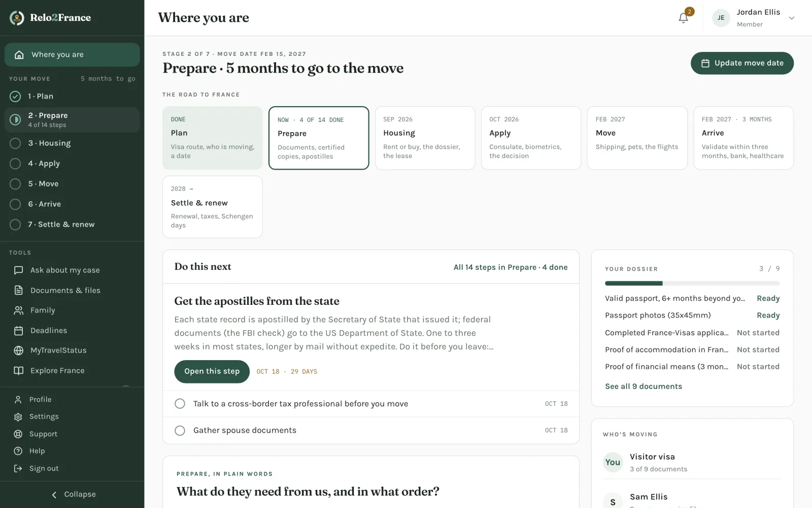The image size is (812, 508).
Task: Click the Settings gear icon
Action: click(18, 417)
